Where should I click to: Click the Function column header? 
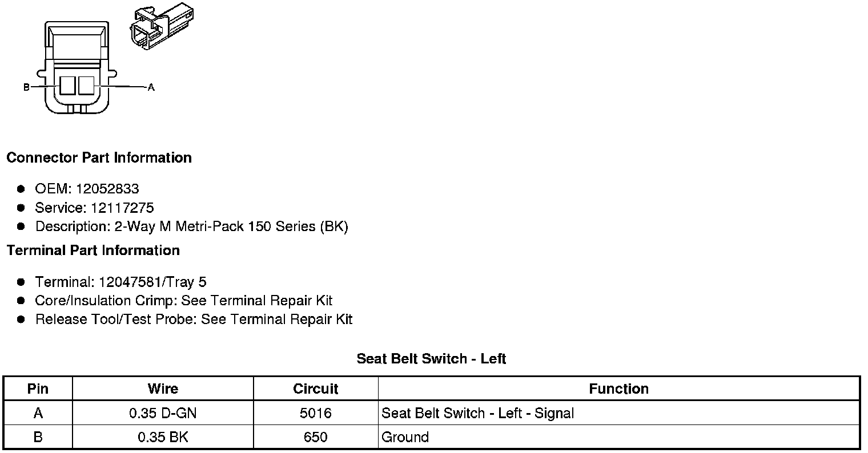tap(619, 389)
